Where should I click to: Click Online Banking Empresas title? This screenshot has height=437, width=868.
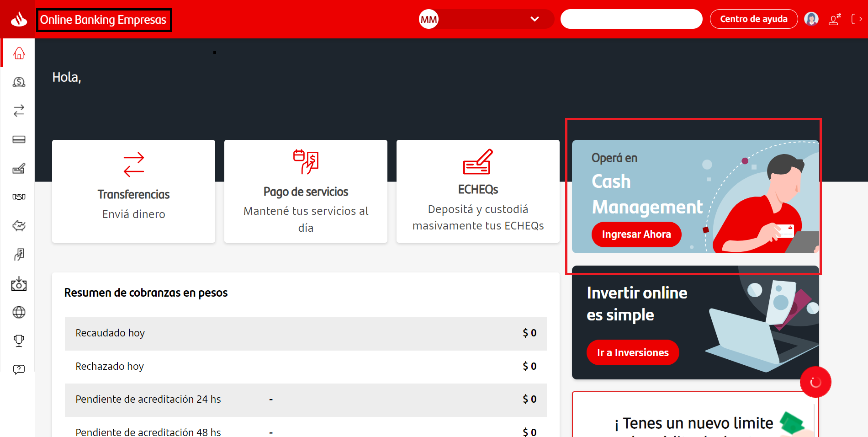click(103, 20)
